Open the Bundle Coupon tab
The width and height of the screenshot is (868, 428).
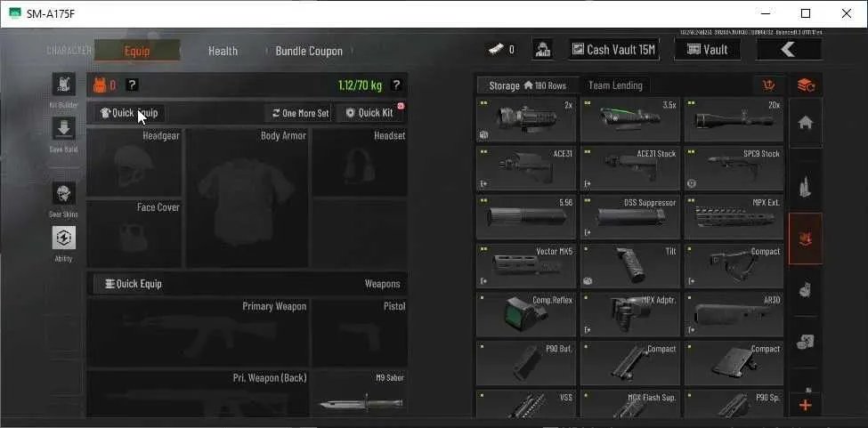tap(309, 51)
